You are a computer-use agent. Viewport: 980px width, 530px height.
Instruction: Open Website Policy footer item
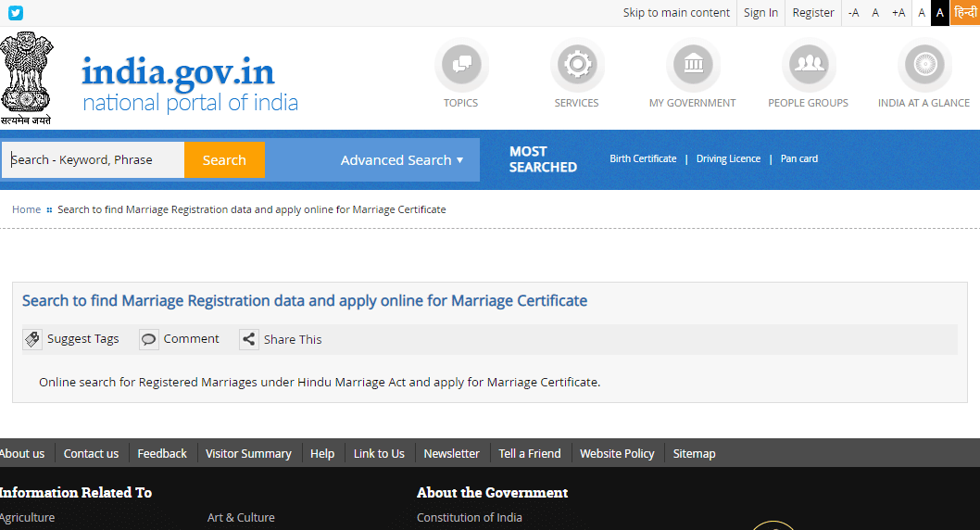[617, 454]
